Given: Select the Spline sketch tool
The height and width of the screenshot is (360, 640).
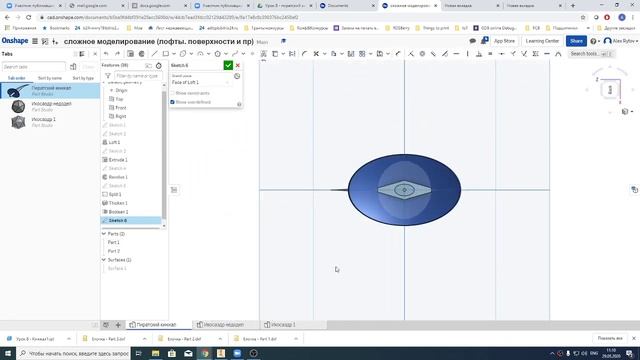Looking at the screenshot, I should pyautogui.click(x=235, y=54).
